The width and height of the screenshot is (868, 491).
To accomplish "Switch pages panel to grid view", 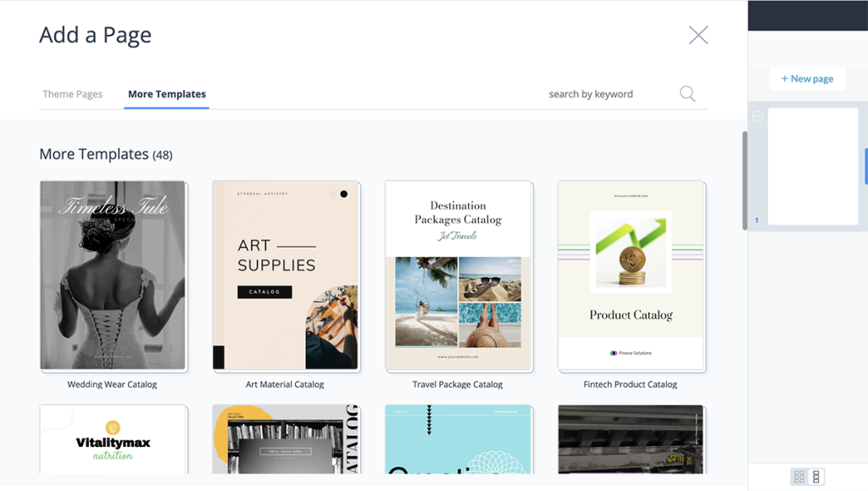I will (x=798, y=476).
